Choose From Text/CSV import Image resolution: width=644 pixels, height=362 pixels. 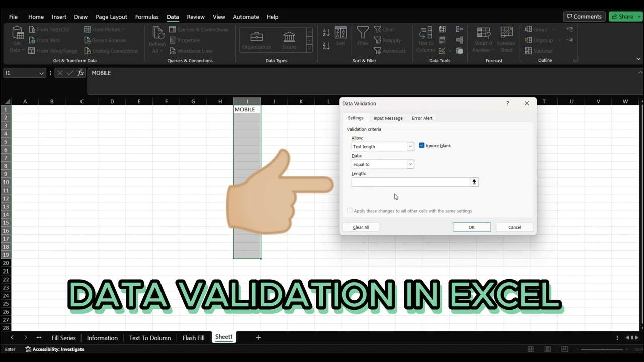coord(49,29)
